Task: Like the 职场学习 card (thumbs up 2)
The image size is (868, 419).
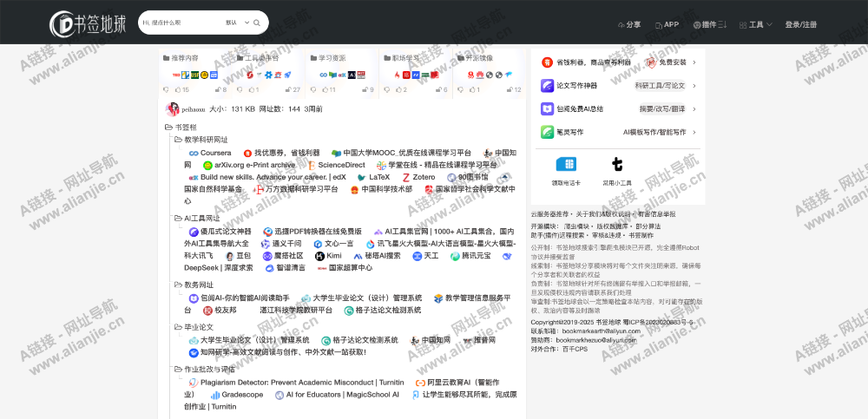Action: 401,89
